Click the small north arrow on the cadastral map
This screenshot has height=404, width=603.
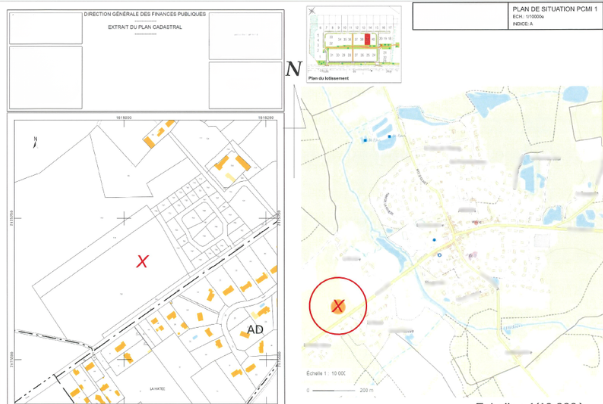click(x=35, y=142)
